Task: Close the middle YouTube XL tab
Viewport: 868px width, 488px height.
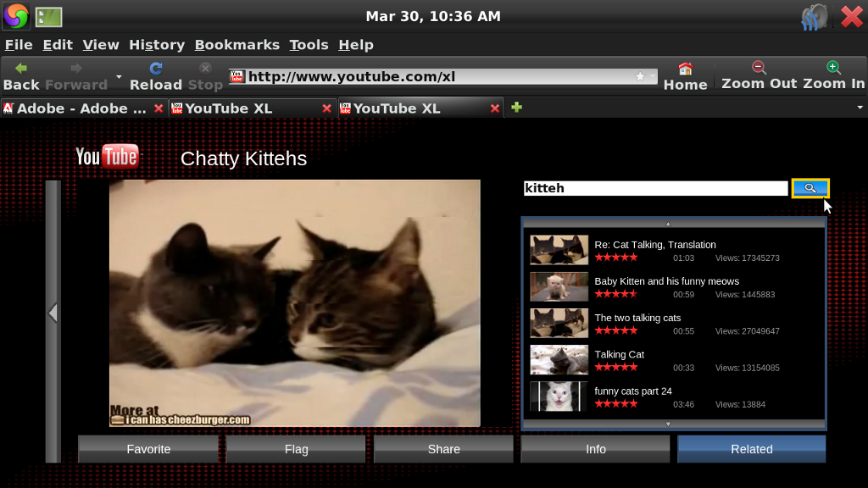Action: [326, 108]
